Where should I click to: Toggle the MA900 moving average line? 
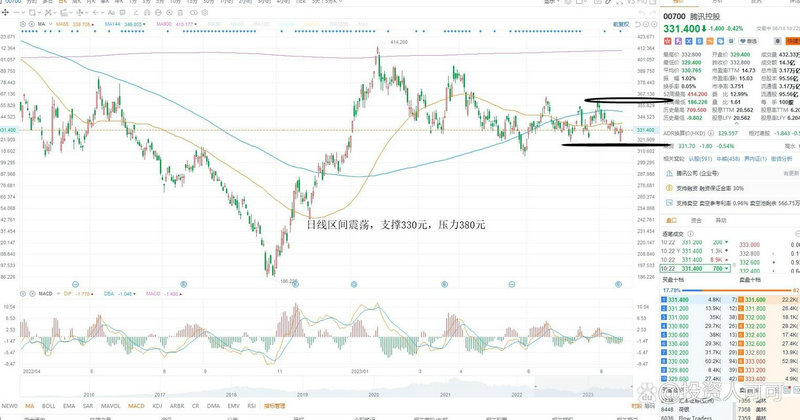(177, 24)
